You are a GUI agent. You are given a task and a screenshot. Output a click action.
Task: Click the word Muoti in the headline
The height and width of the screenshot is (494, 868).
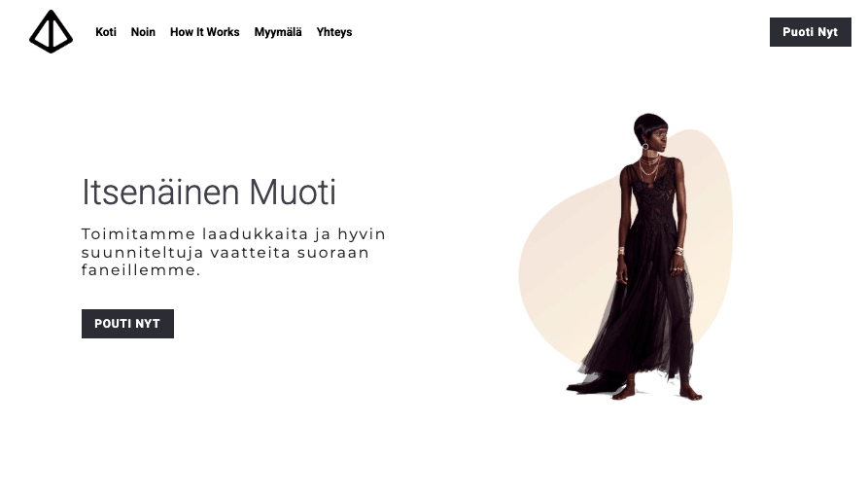[293, 193]
